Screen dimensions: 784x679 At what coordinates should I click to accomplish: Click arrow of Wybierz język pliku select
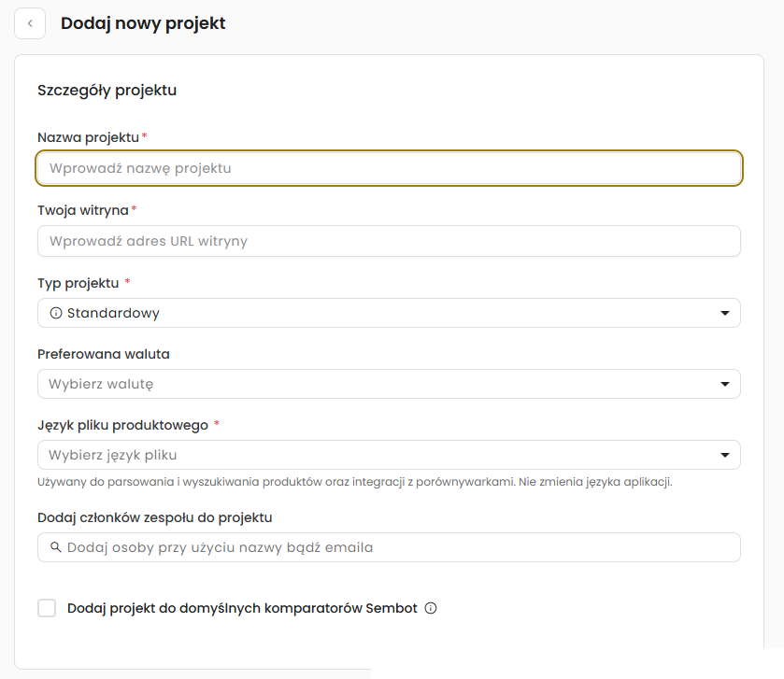click(725, 455)
